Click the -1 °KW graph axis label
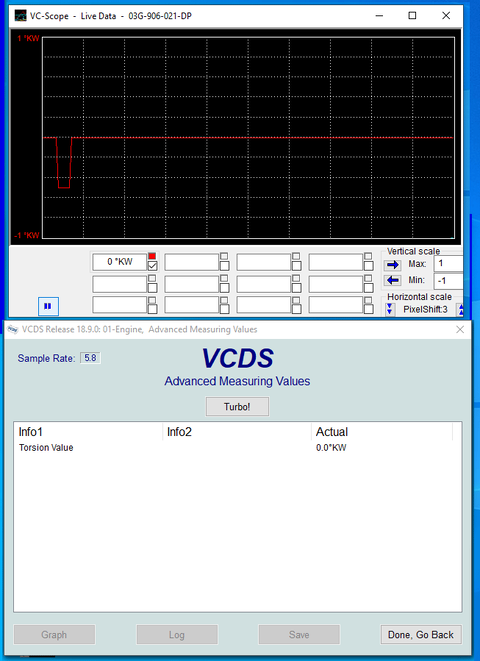480x661 pixels. 27,235
